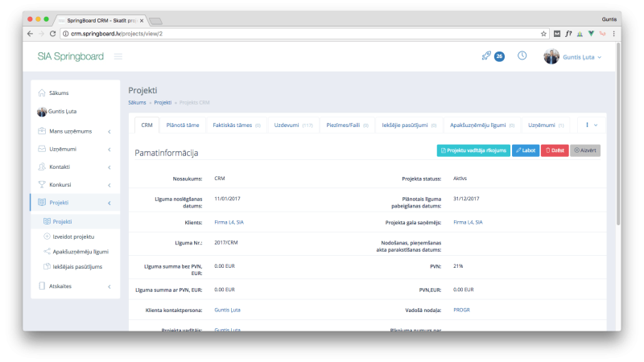Open Apakšuzņēmēju līgumi tab

481,125
